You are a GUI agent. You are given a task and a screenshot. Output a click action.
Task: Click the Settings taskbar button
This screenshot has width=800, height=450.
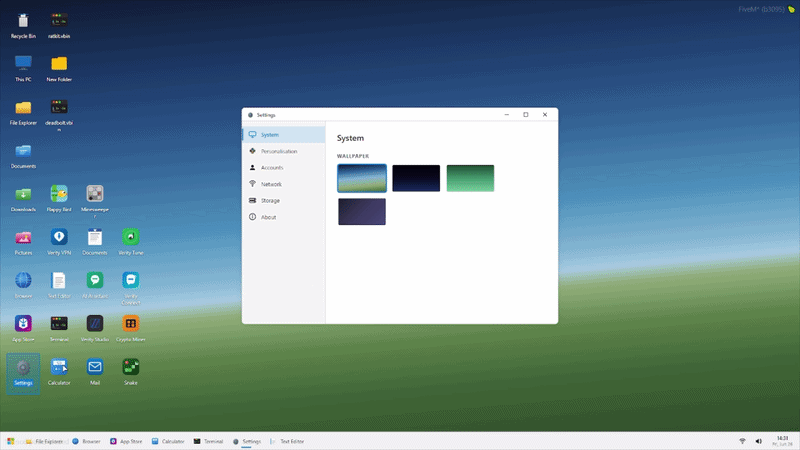tap(247, 441)
